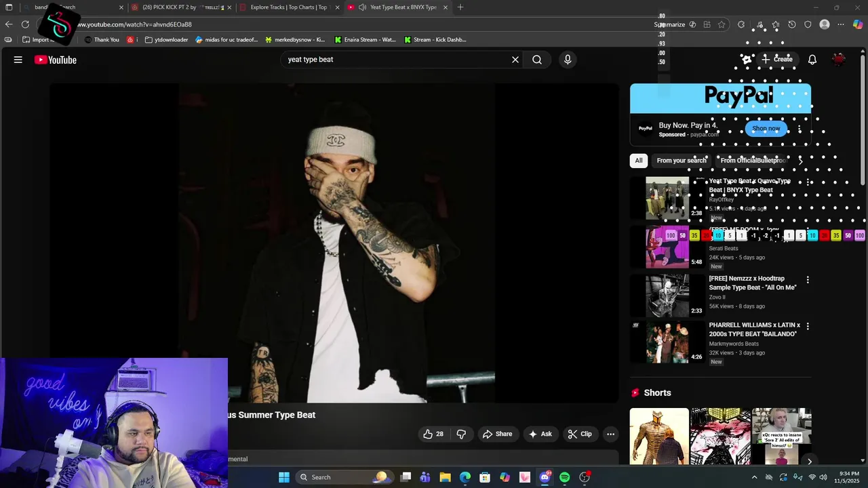The width and height of the screenshot is (868, 488).
Task: Mute the Yeat Type Beat tab audio icon
Action: coord(363,7)
